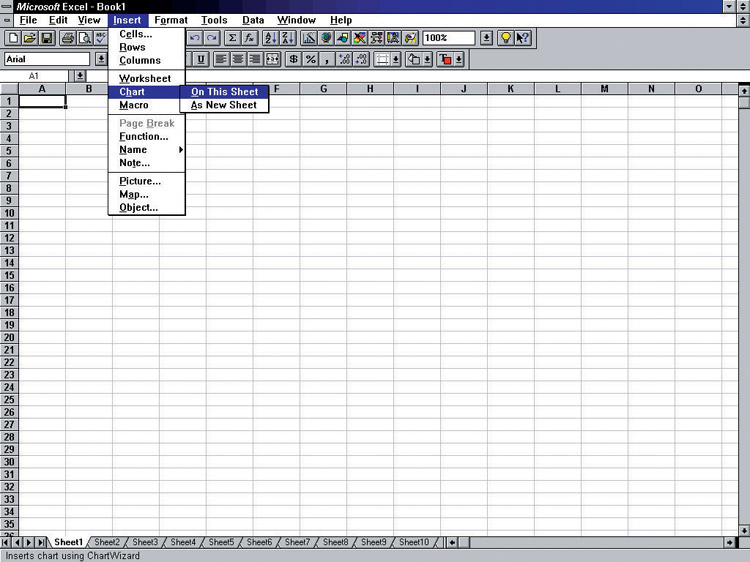Choose Function... from Insert menu
750x562 pixels.
pyautogui.click(x=146, y=136)
